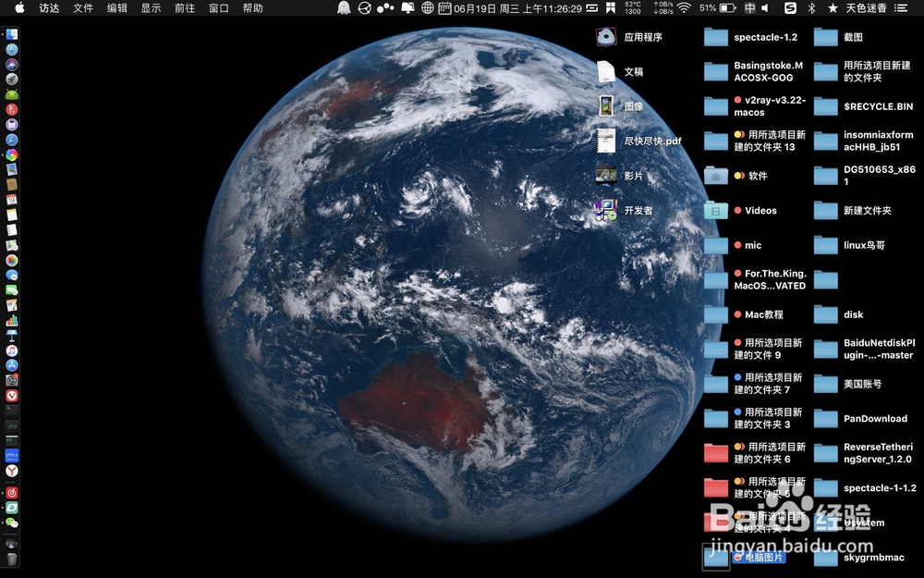Open Photos app in the dock
The width and height of the screenshot is (924, 578).
click(x=12, y=260)
